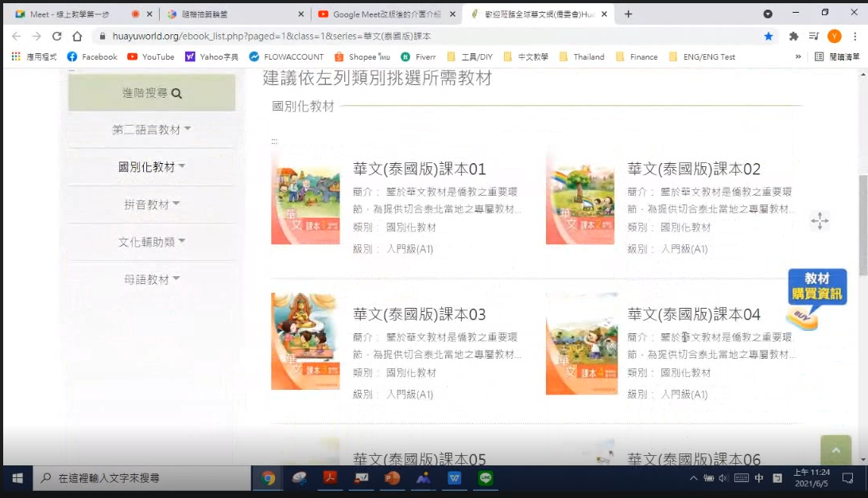
Task: Open the blue W app taskbar icon
Action: 455,478
